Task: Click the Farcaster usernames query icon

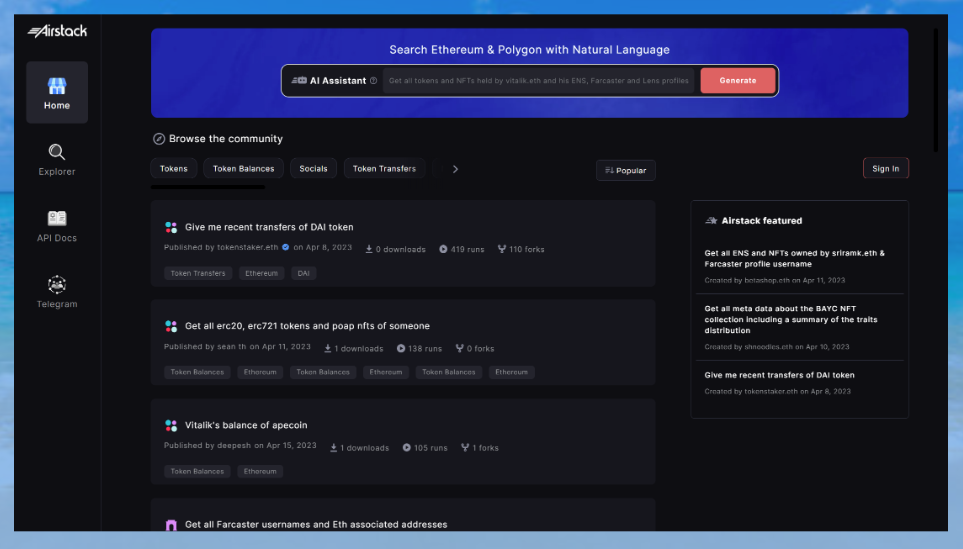Action: [x=171, y=525]
